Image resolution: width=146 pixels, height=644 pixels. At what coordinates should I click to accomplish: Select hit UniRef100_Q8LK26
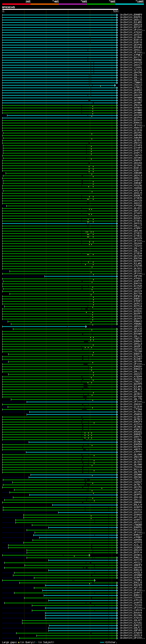tap(131, 329)
